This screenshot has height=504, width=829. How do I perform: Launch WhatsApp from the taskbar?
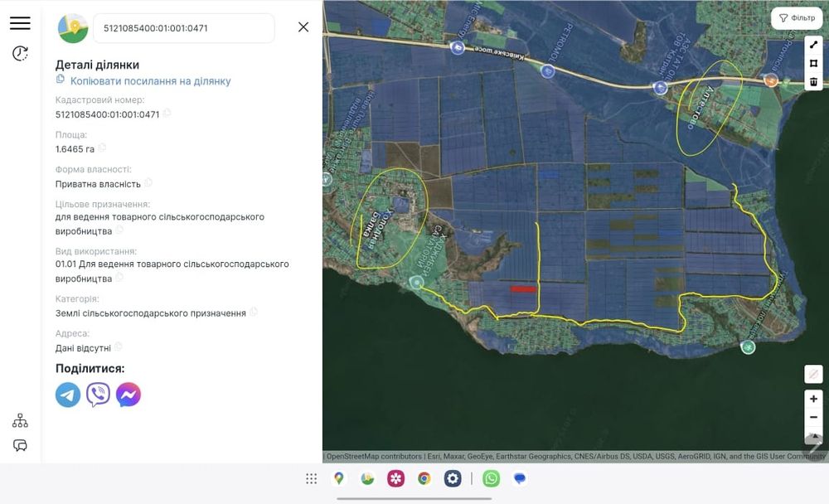point(492,478)
